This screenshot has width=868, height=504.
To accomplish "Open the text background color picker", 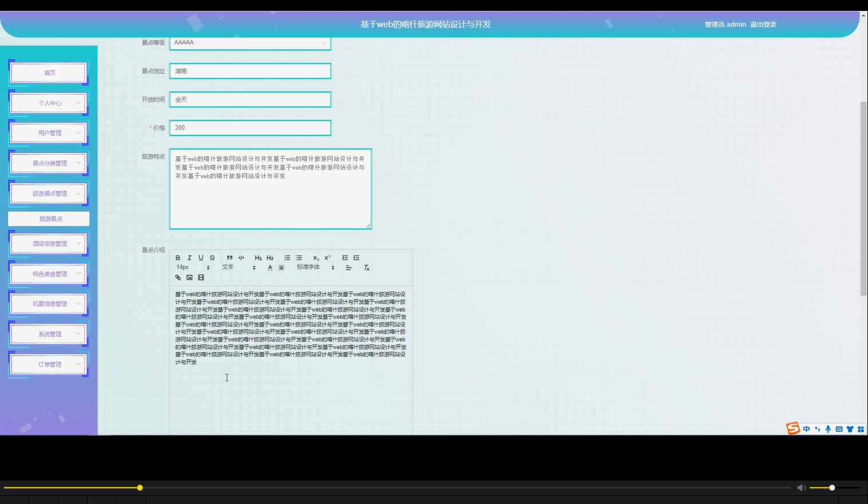I will (281, 267).
